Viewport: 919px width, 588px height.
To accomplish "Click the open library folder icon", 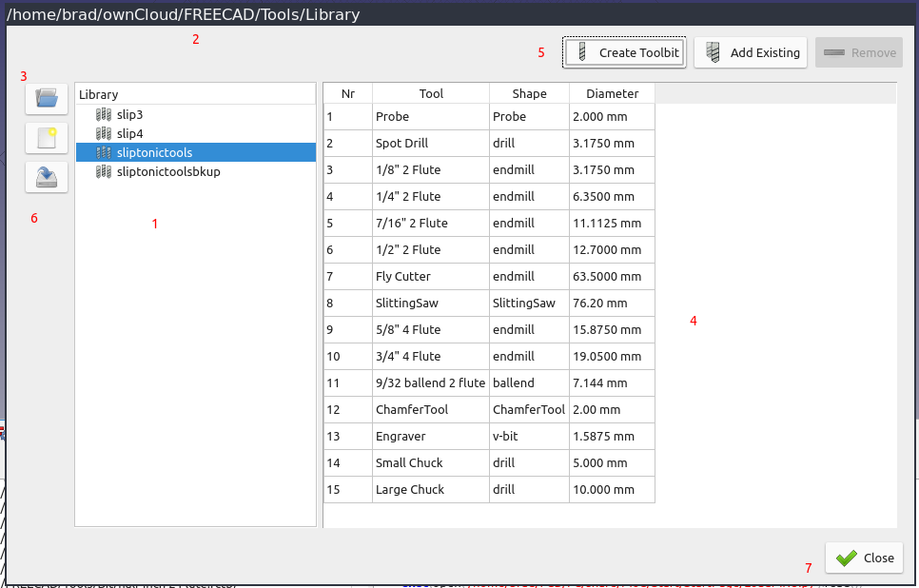I will click(x=47, y=99).
